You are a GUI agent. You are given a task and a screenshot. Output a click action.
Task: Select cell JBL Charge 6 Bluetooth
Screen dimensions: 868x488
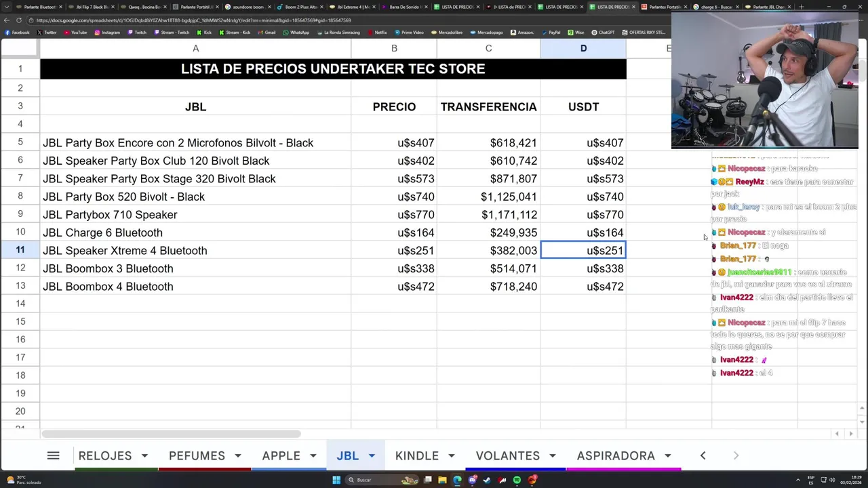(x=195, y=232)
